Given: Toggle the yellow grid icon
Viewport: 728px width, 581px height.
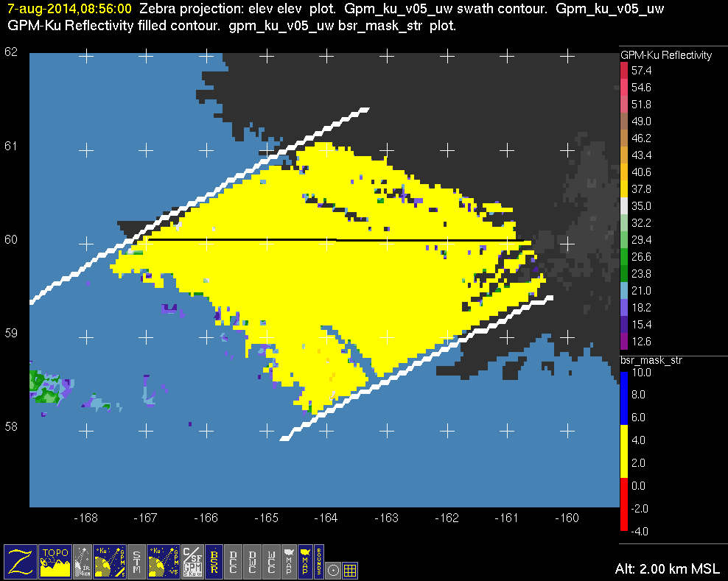Looking at the screenshot, I should point(350,569).
